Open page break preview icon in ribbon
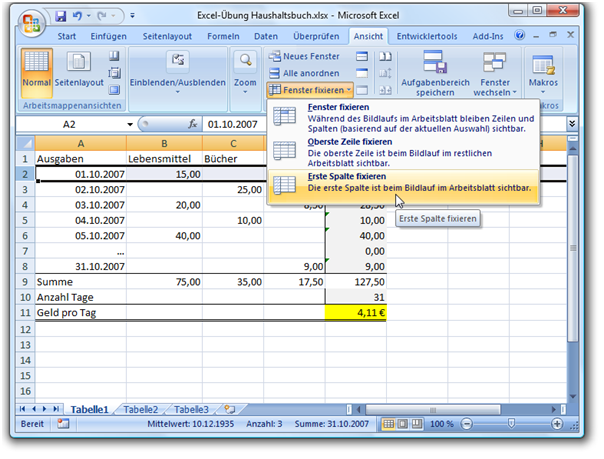Screen dimensions: 604x459 [x=114, y=56]
